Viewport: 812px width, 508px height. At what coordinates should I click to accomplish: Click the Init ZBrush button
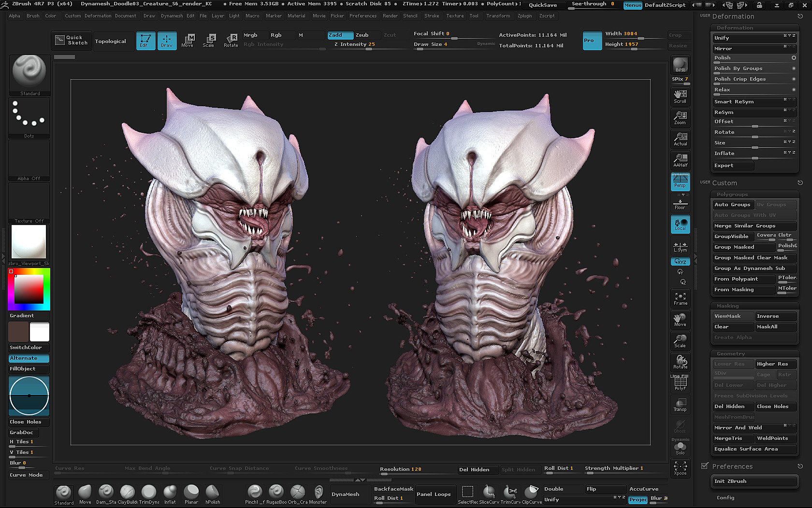point(754,481)
